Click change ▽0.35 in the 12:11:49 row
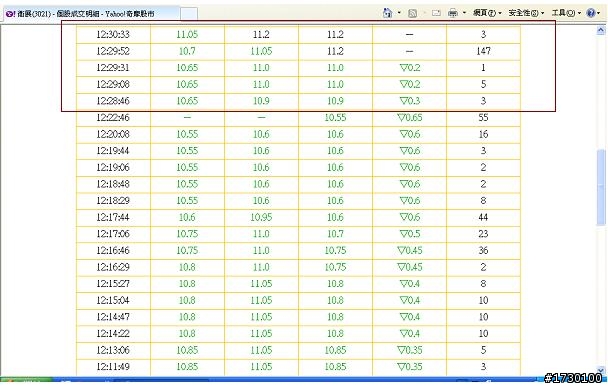 409,367
